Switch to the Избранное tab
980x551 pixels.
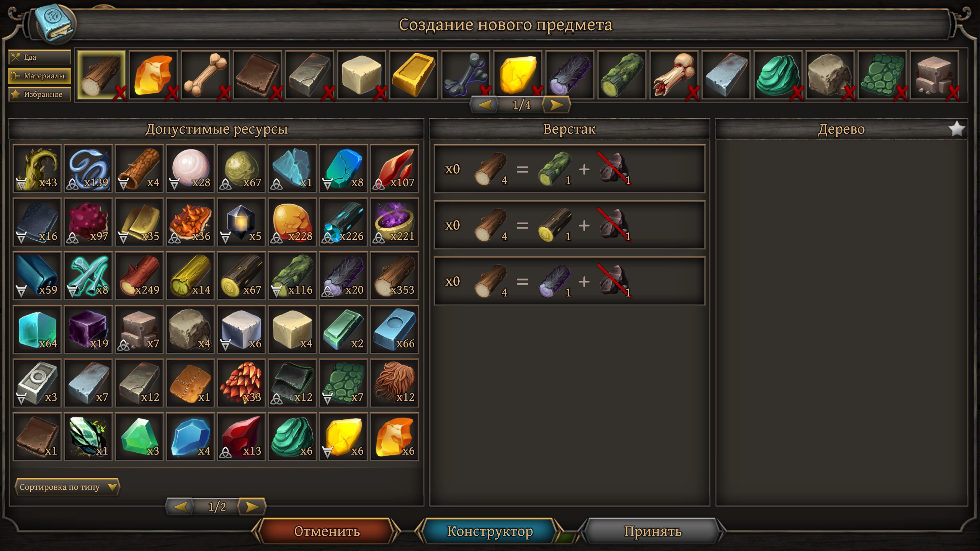[40, 94]
